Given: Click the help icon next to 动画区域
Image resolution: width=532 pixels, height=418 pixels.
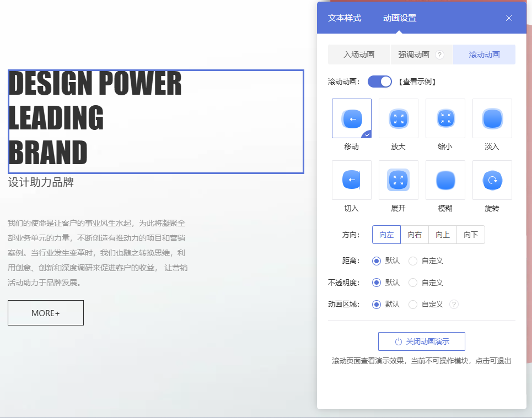Looking at the screenshot, I should (x=454, y=304).
